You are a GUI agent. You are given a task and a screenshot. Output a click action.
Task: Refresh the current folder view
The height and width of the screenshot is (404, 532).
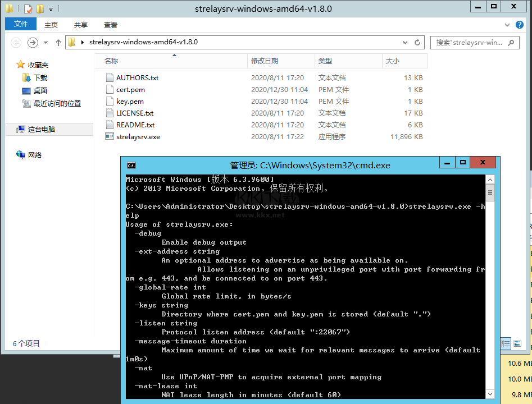tap(417, 43)
